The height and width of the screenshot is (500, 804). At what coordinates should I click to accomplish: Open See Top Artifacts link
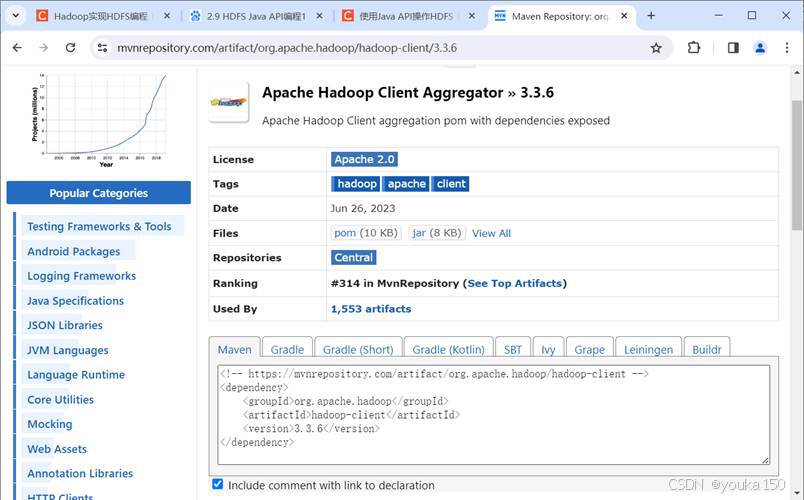point(514,284)
